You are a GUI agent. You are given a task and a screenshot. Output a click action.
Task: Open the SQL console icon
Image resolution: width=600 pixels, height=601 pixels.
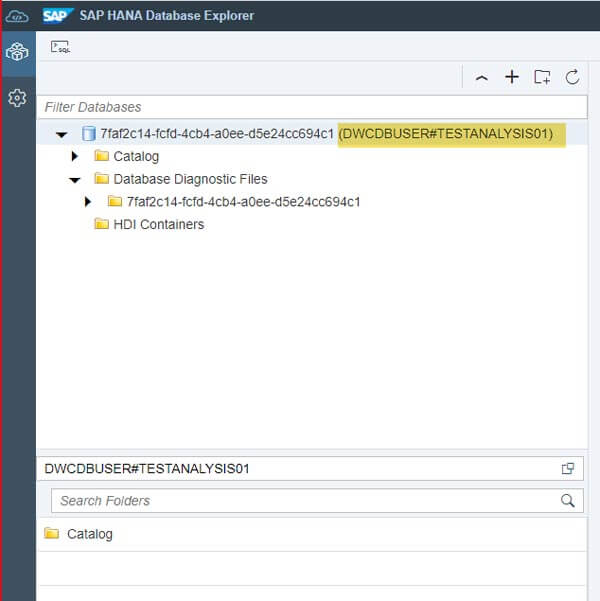click(x=61, y=47)
